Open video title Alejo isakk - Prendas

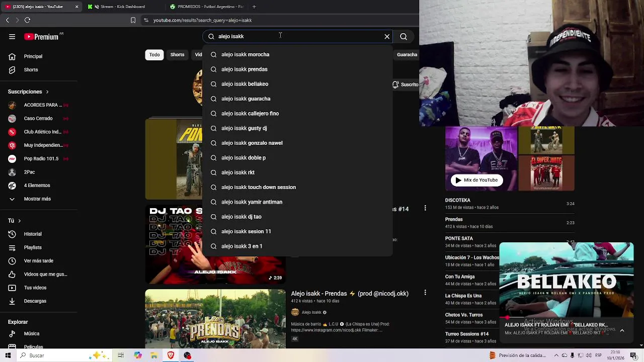[x=350, y=294]
